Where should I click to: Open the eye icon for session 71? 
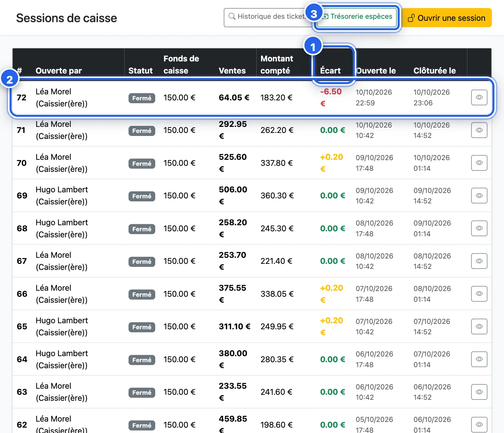479,130
